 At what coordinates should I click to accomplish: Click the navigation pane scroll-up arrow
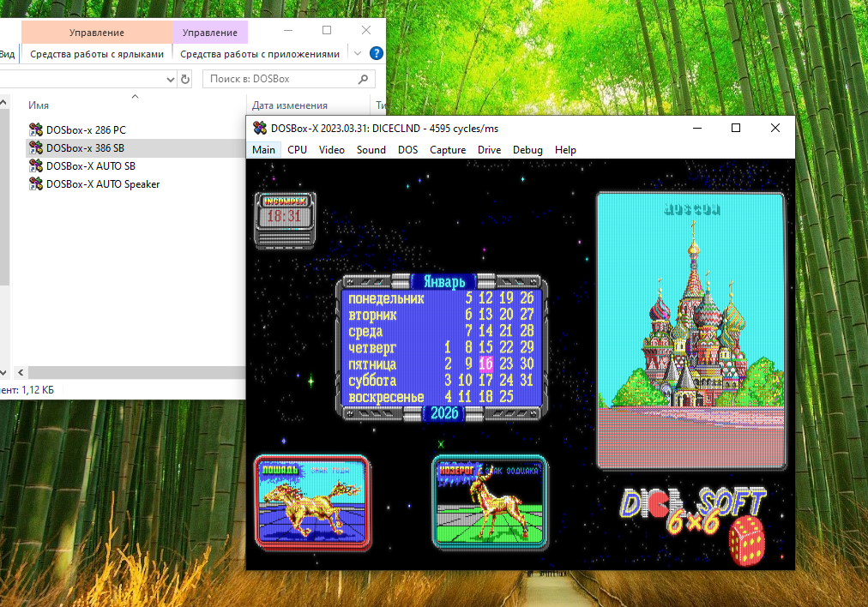tap(3, 102)
